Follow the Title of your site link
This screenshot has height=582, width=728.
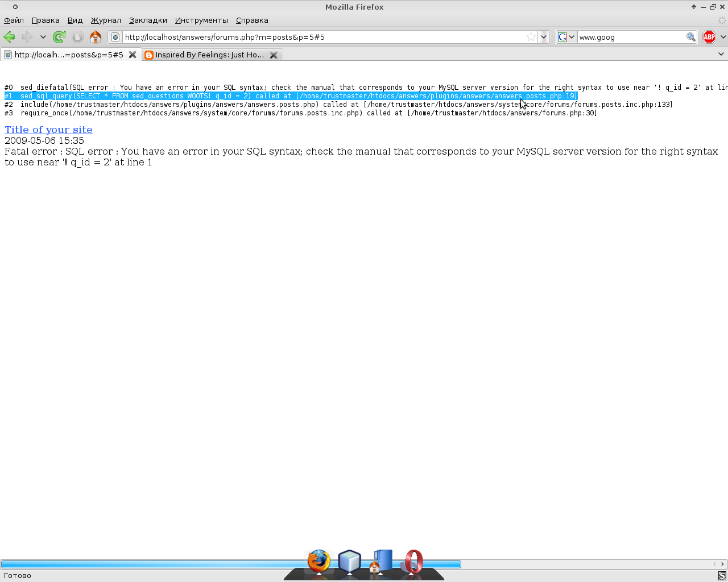(x=48, y=130)
